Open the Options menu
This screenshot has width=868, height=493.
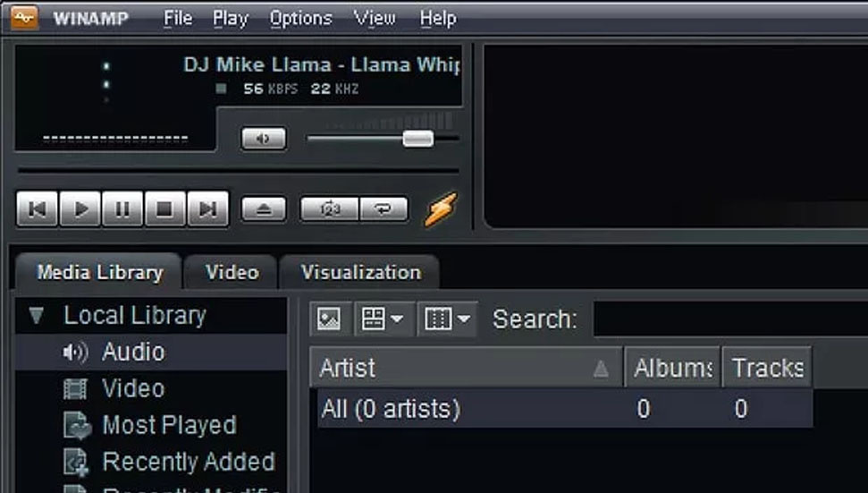[300, 18]
